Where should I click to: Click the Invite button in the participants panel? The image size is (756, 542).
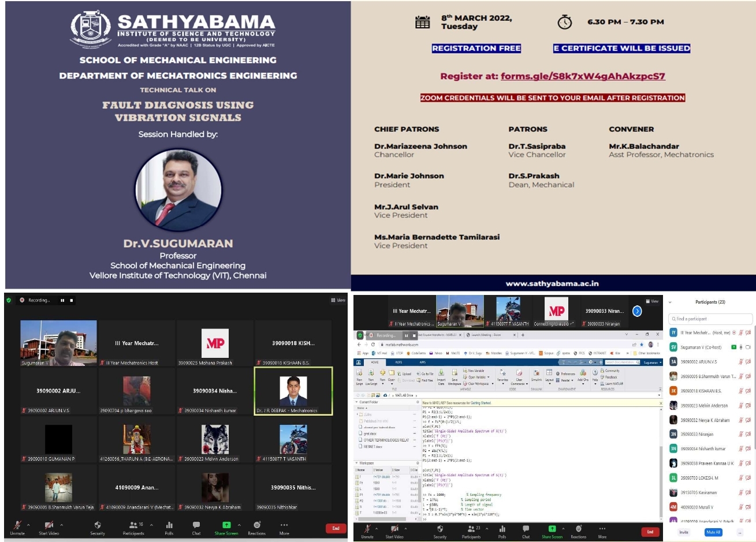pos(684,532)
